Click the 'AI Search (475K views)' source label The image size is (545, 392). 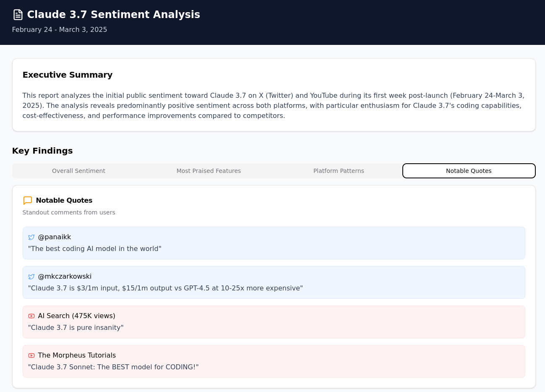(77, 316)
